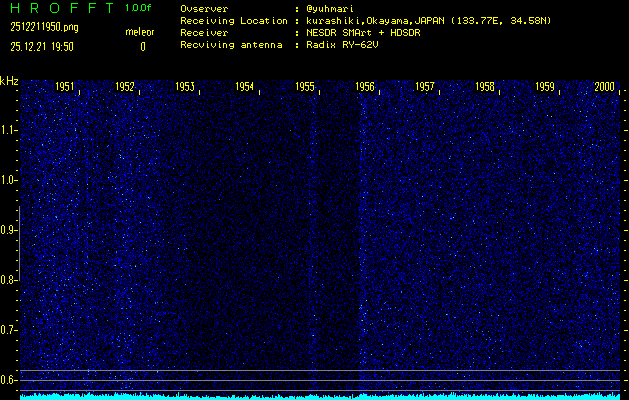The image size is (629, 400).
Task: Click the HROFFT title text
Action: tap(62, 8)
